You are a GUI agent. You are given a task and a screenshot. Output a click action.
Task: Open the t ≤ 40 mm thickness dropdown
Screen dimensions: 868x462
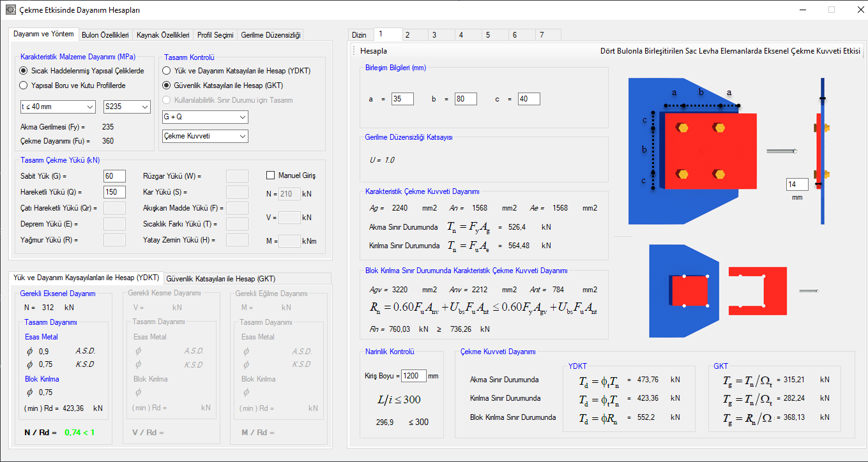click(58, 107)
